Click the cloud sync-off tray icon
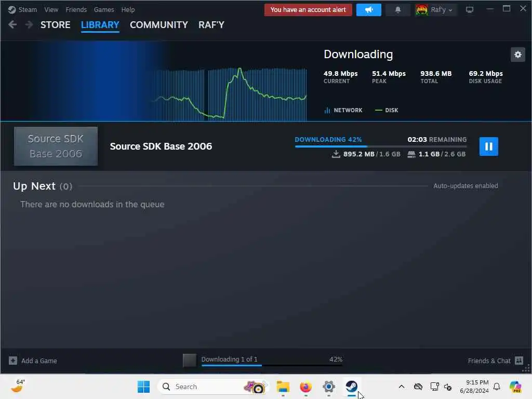532x399 pixels. coord(418,387)
